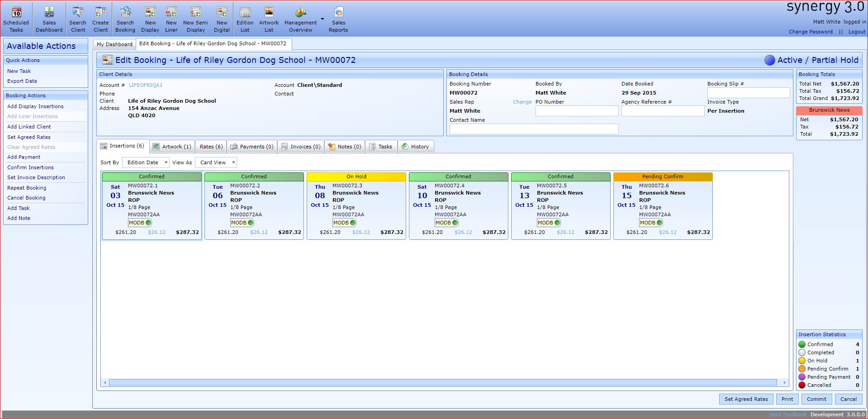
Task: Click the Sales Reports icon
Action: (x=338, y=12)
